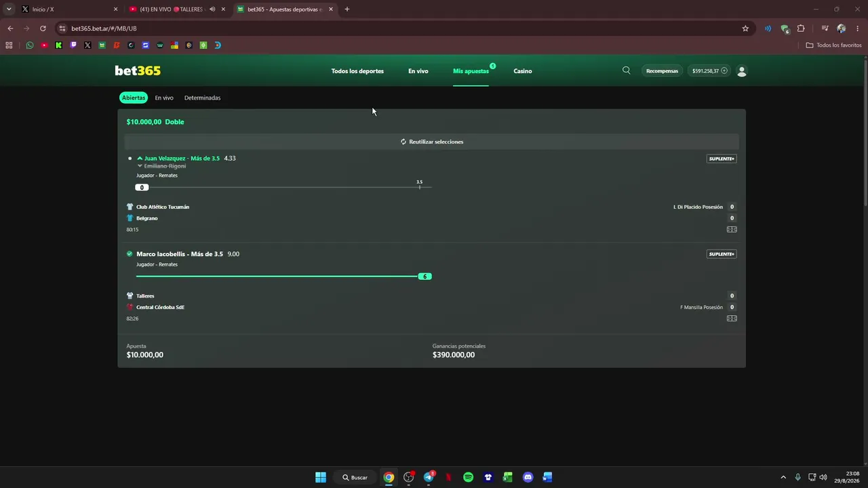
Task: Open the Chrome tab search dropdown
Action: [9, 9]
